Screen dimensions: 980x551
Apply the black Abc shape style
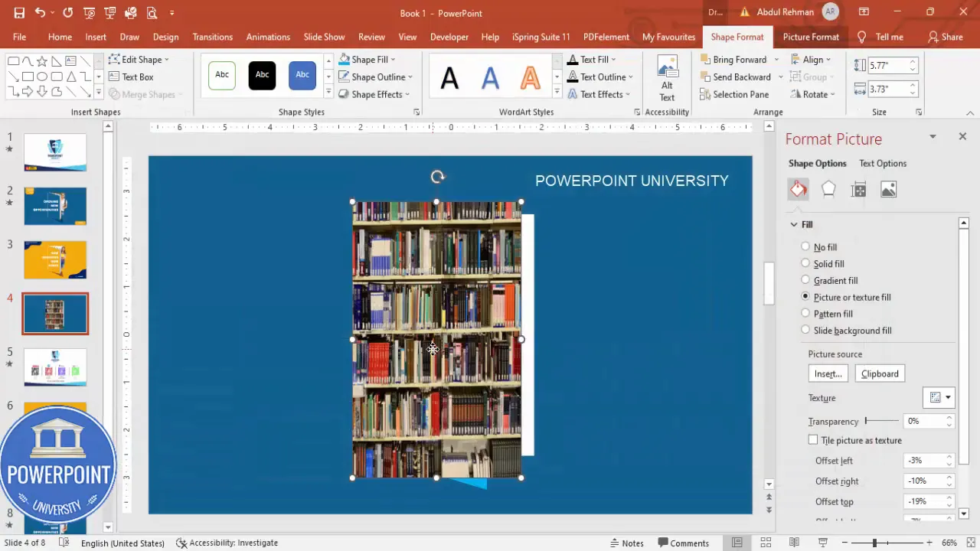[x=262, y=75]
